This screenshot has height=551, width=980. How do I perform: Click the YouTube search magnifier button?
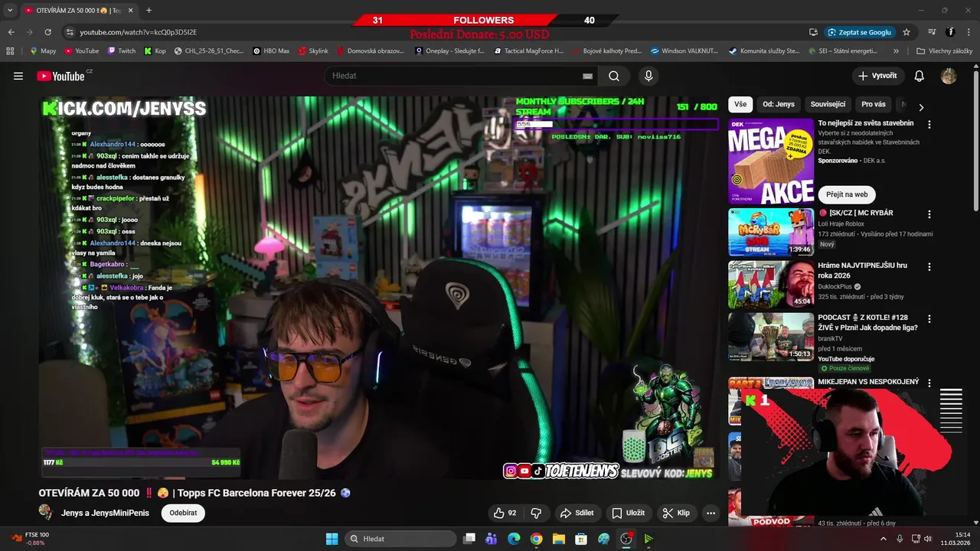[614, 76]
